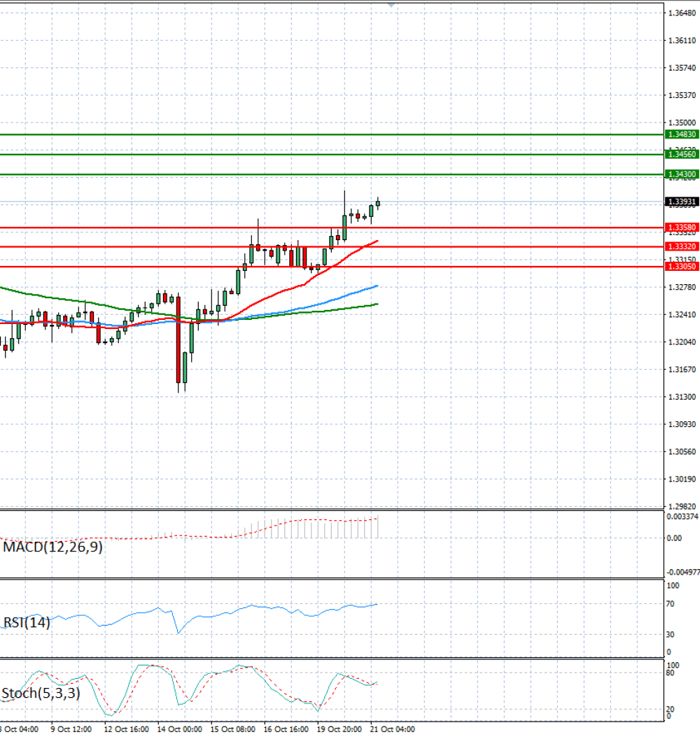
Task: Click the black current price label 1.33931
Action: click(x=682, y=202)
